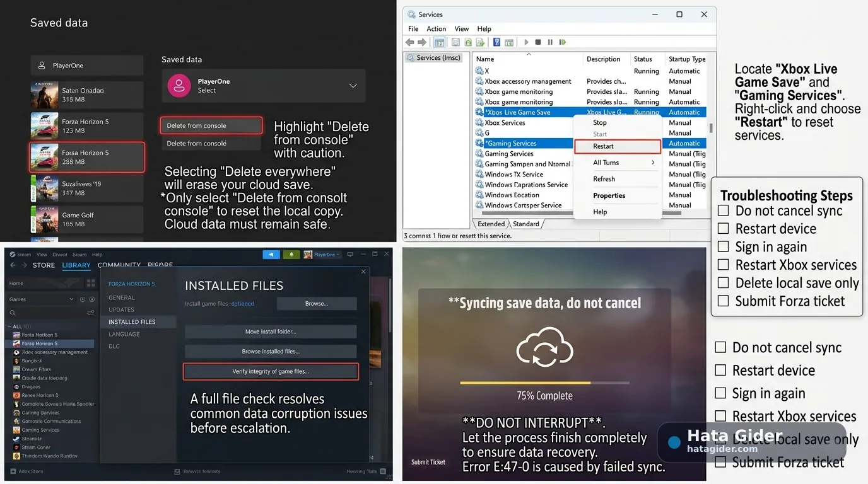
Task: Click the Browse... button beside install path
Action: [x=317, y=303]
